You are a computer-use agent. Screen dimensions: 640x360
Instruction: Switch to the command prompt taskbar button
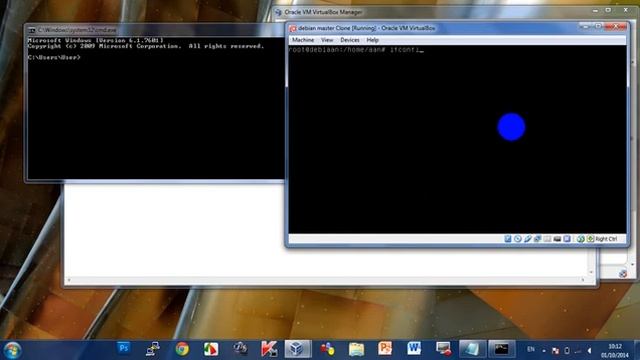click(501, 349)
